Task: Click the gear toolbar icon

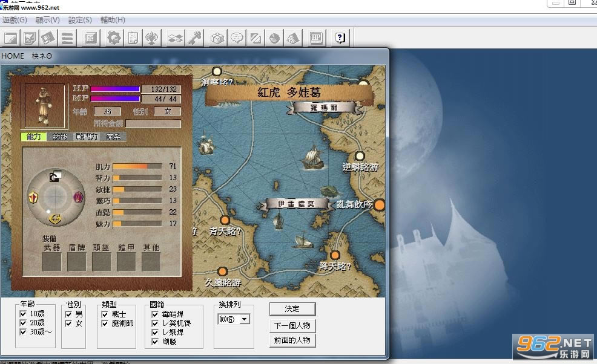Action: tap(113, 37)
